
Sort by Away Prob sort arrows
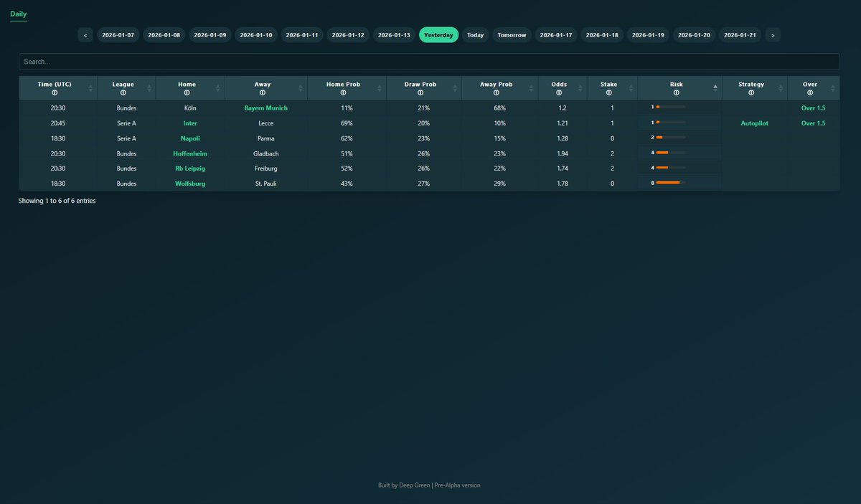[531, 88]
